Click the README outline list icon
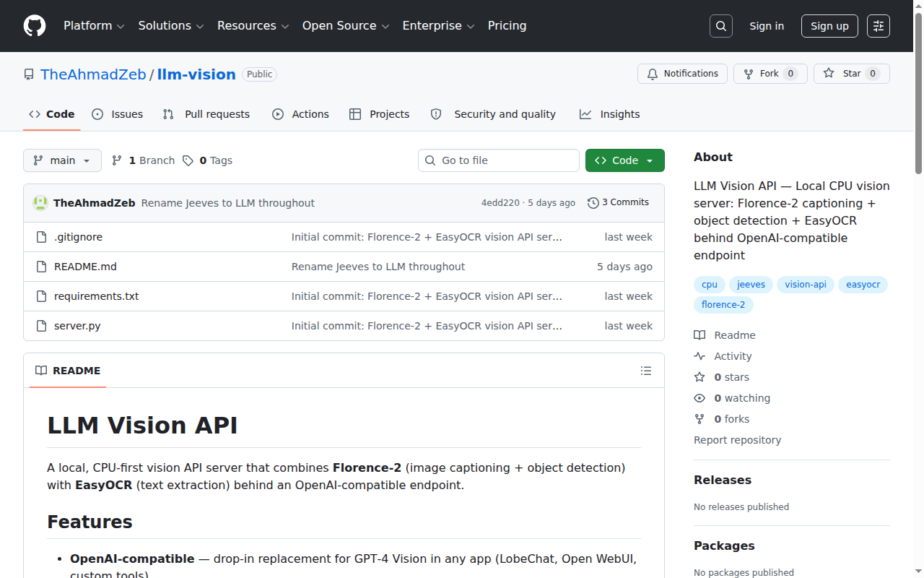 (645, 371)
